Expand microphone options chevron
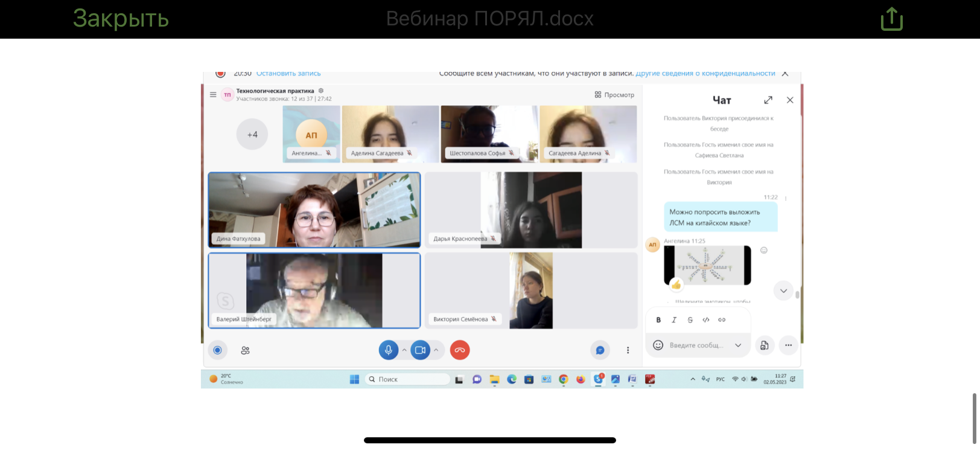The width and height of the screenshot is (980, 453). (x=404, y=350)
